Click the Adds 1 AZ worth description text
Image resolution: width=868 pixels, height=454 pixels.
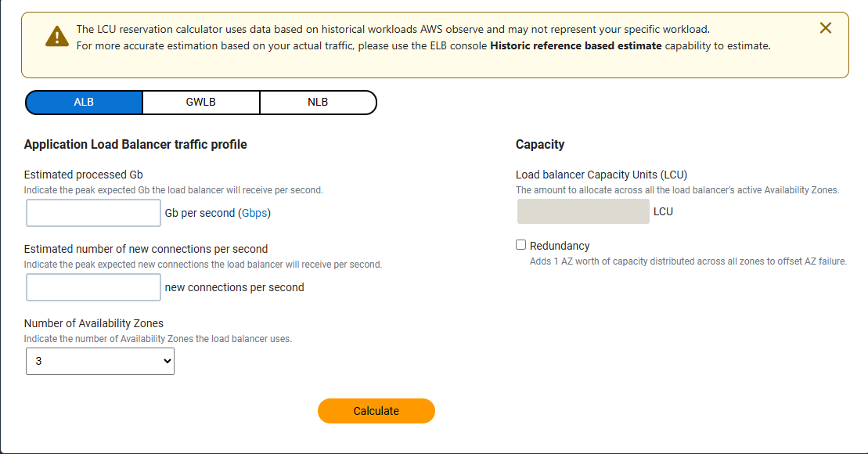(688, 261)
